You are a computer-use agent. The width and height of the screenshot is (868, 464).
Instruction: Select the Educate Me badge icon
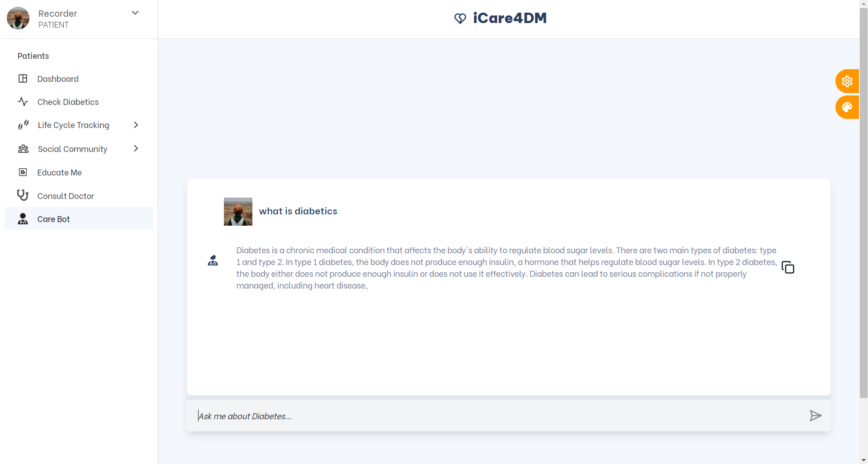click(x=23, y=172)
